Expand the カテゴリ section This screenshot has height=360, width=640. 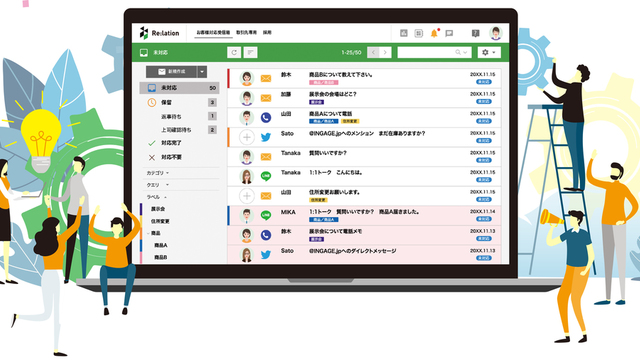coord(158,173)
